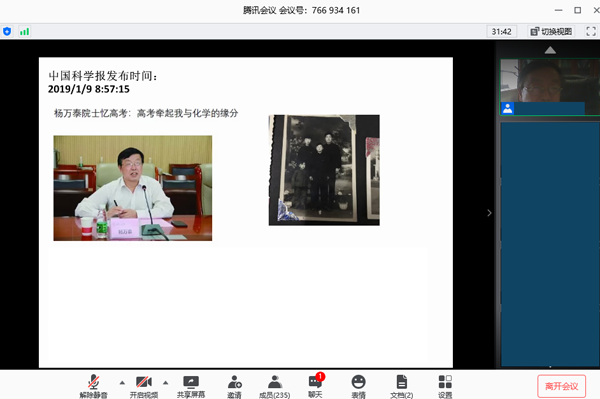The width and height of the screenshot is (600, 399).
Task: Open the 邀请 invite icon
Action: pyautogui.click(x=234, y=386)
